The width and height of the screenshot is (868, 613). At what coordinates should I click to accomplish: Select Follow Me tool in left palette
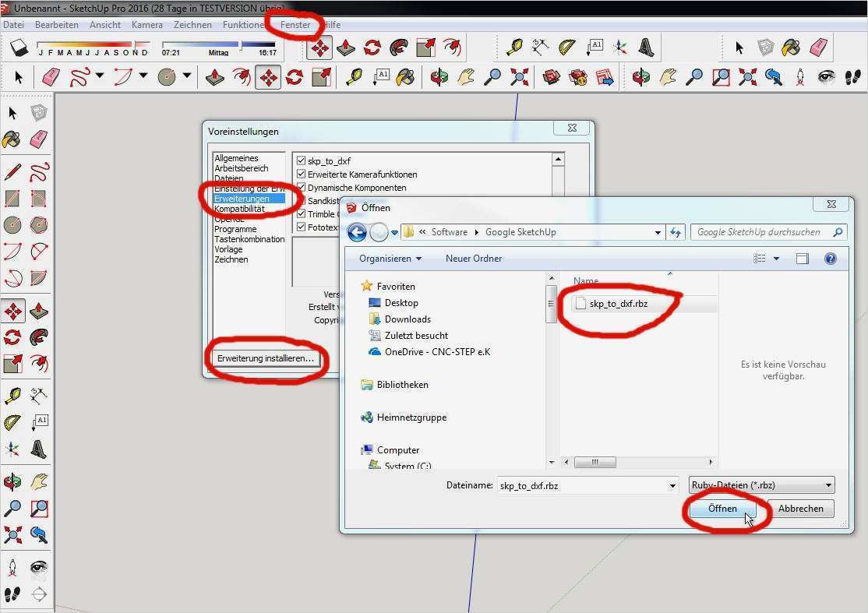[x=39, y=337]
